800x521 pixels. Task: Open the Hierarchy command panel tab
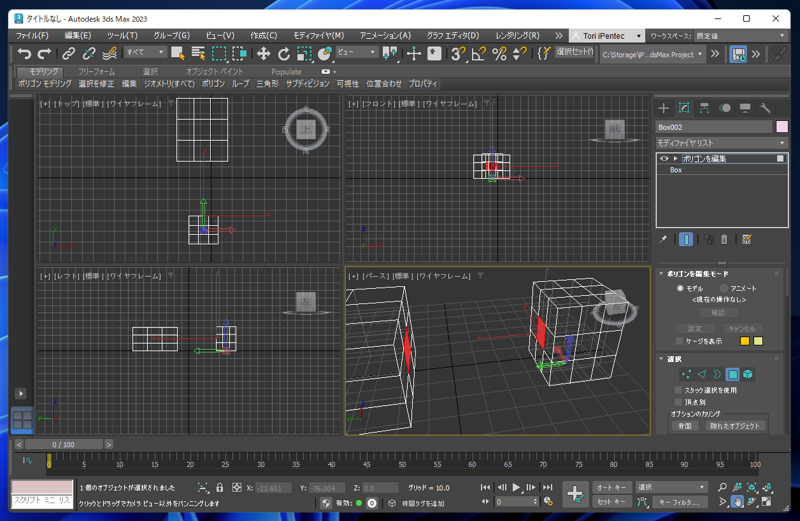point(704,108)
